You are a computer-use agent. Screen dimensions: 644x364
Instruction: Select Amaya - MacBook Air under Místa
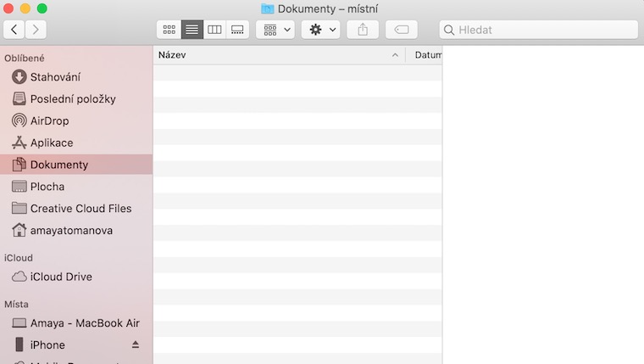[x=76, y=323]
